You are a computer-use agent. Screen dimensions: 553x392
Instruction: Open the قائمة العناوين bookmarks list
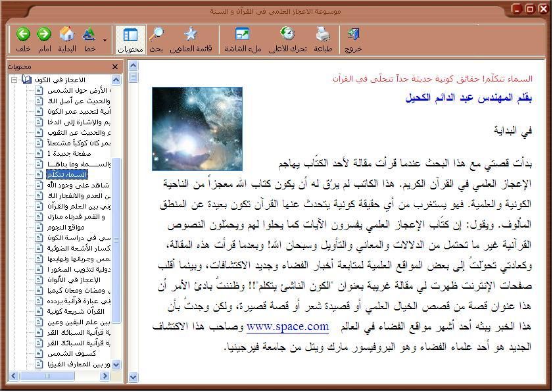point(191,39)
